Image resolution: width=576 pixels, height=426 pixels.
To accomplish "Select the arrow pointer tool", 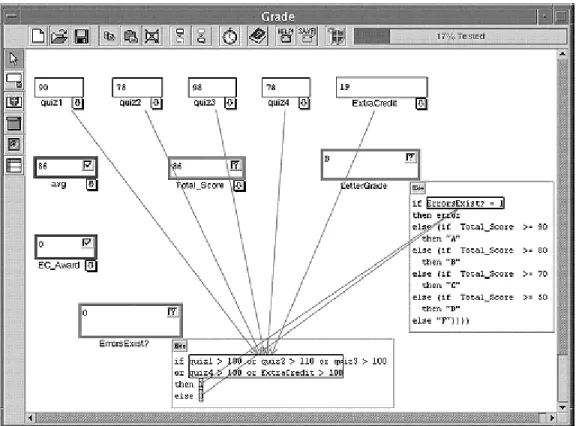I will pos(14,59).
